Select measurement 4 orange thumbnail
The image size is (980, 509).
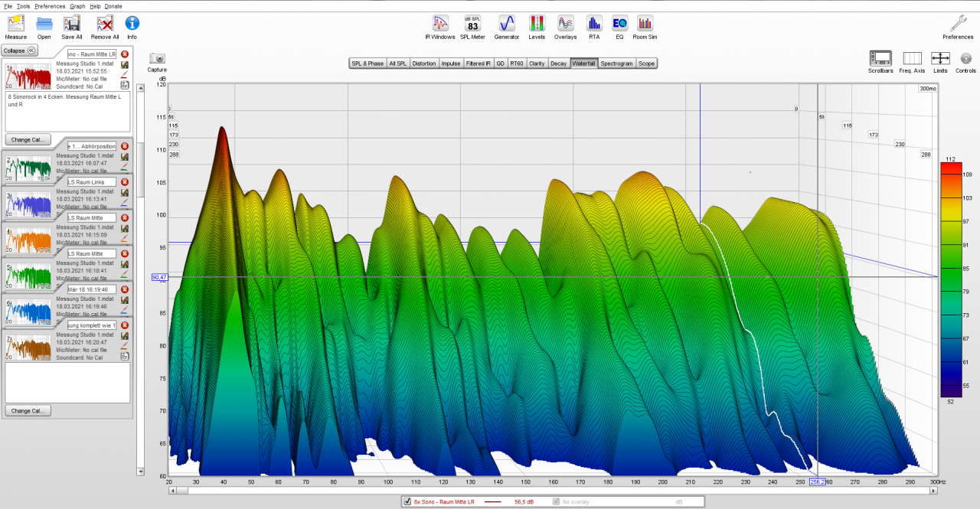[x=28, y=240]
